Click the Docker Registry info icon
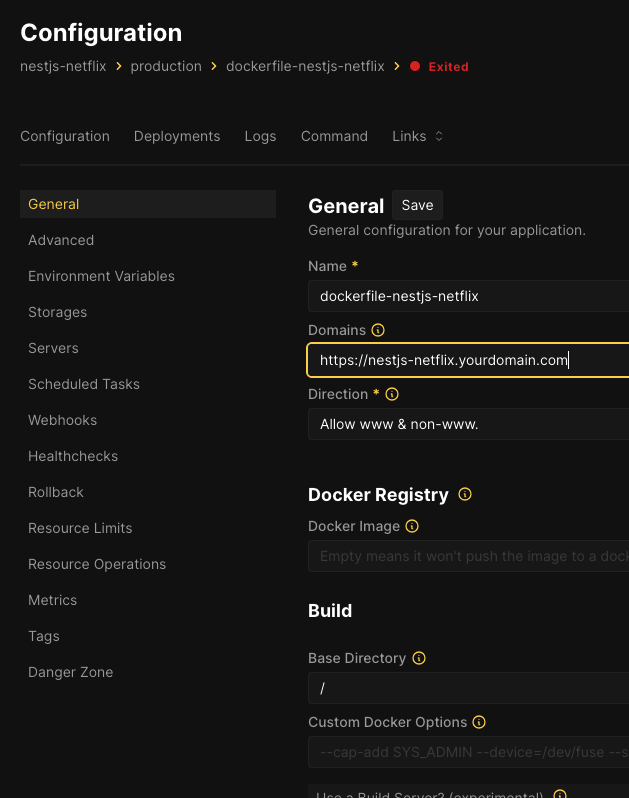This screenshot has width=629, height=798. (x=465, y=494)
